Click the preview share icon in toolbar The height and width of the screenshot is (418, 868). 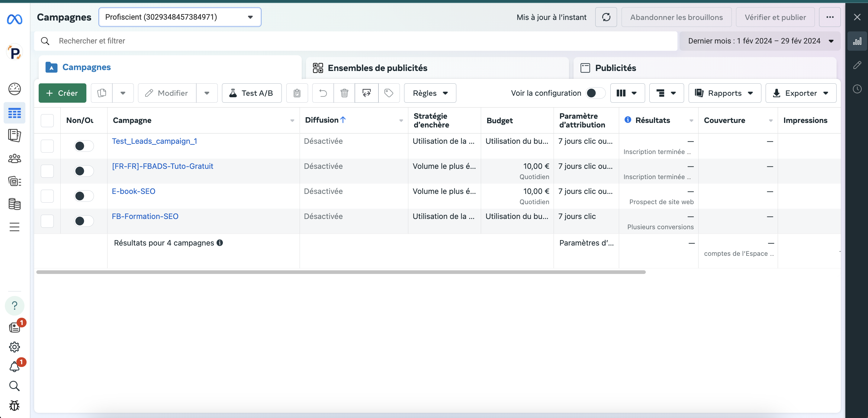coord(367,93)
